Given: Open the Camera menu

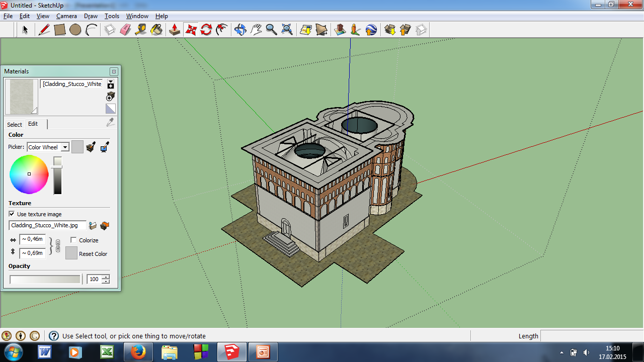Looking at the screenshot, I should (x=66, y=16).
